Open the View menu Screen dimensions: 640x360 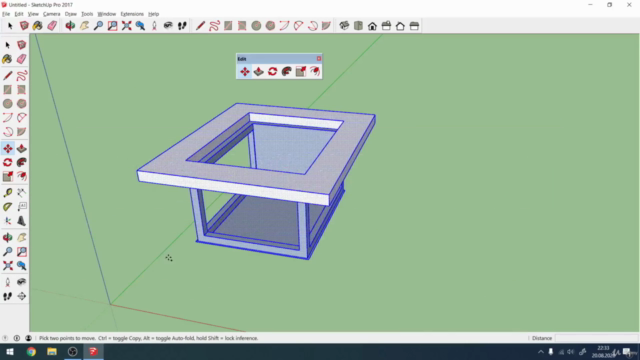[33, 14]
